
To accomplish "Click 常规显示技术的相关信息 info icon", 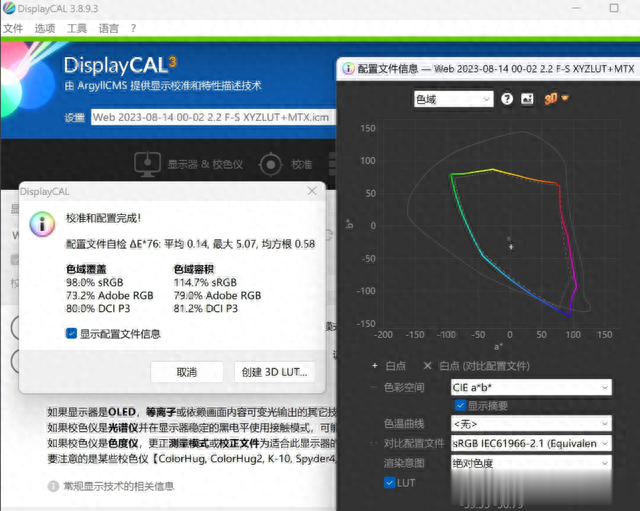I will [53, 486].
